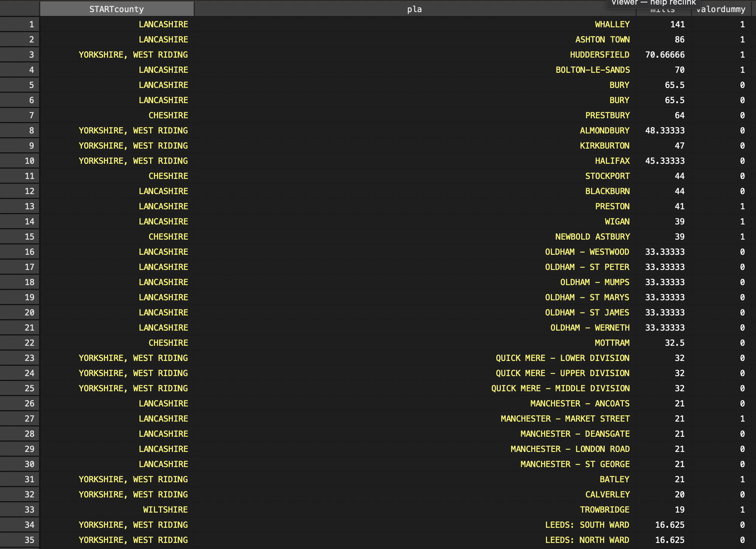The image size is (756, 549).
Task: Select the QUICK MERE - MIDDLE DIVISION cell
Action: 560,388
